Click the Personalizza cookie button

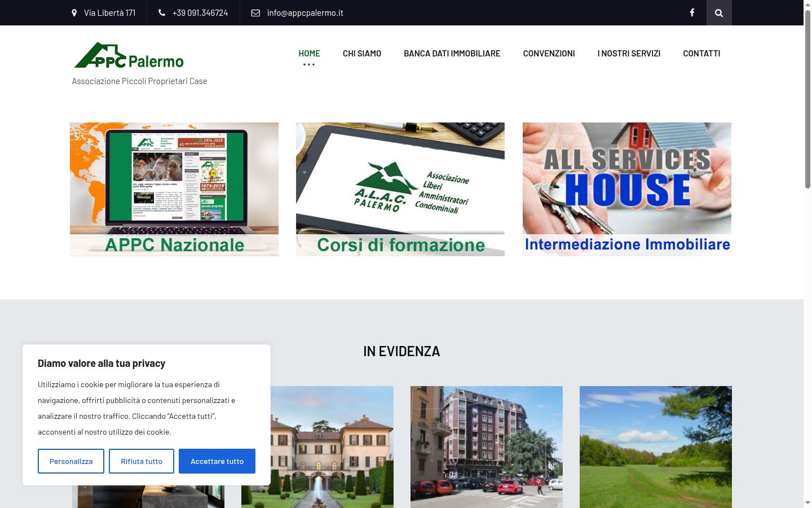71,461
